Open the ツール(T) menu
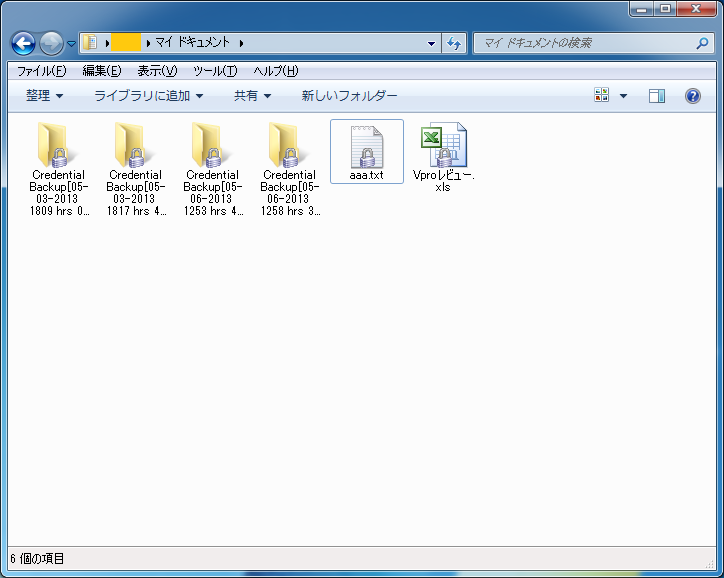The width and height of the screenshot is (724, 578). 215,71
